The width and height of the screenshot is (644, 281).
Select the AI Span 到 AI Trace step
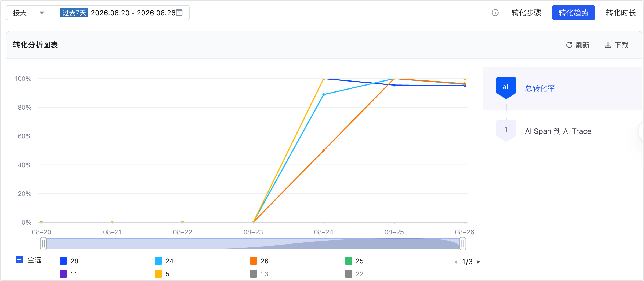pyautogui.click(x=558, y=131)
